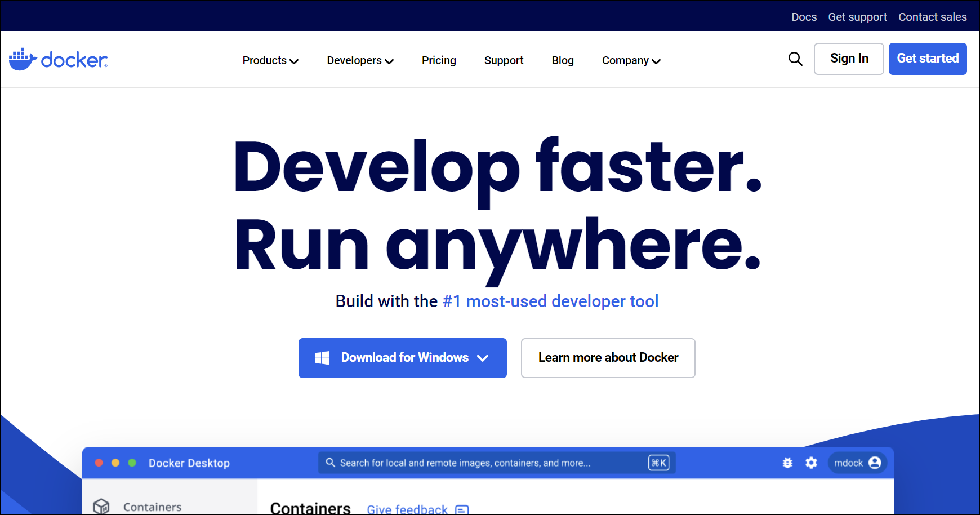Click Contact sales in top bar
The height and width of the screenshot is (515, 980).
(932, 17)
